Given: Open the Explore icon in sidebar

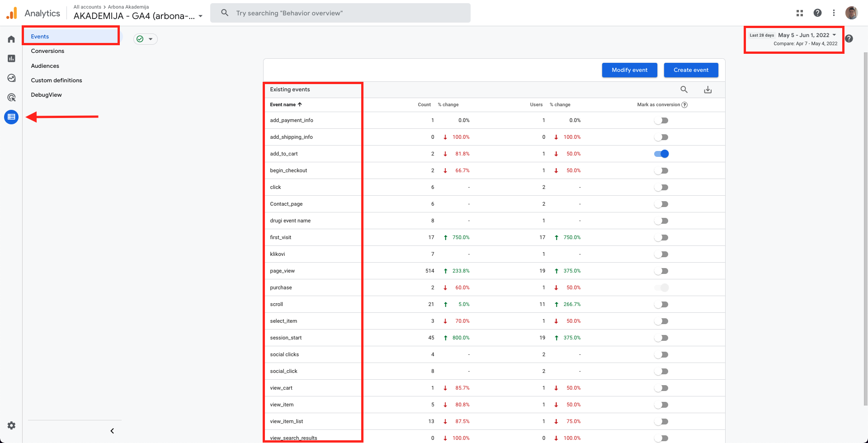Looking at the screenshot, I should click(11, 78).
